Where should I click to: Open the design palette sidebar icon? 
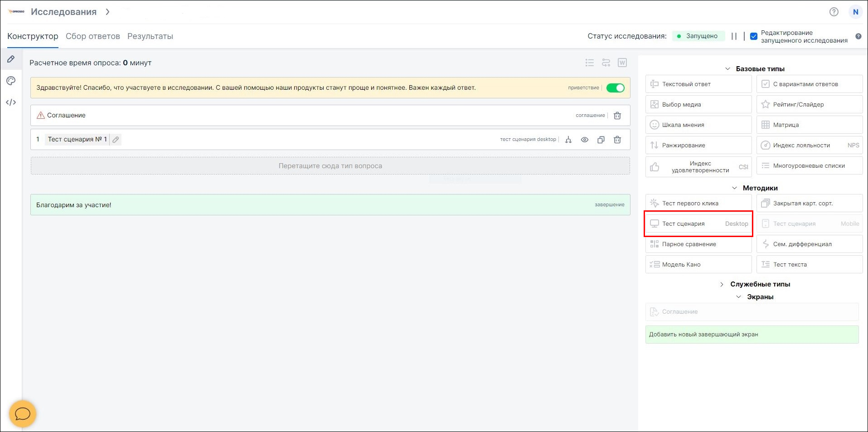click(11, 81)
